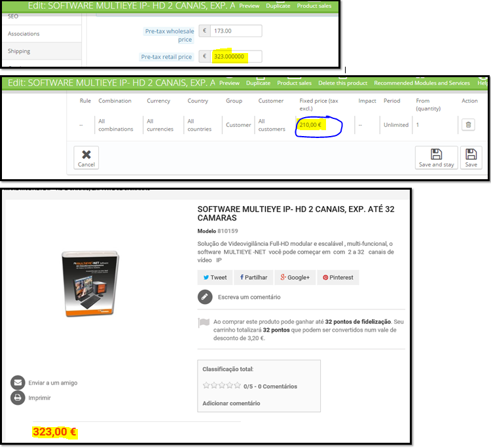This screenshot has height=448, width=491.
Task: Click the Tweet share button
Action: click(x=215, y=277)
